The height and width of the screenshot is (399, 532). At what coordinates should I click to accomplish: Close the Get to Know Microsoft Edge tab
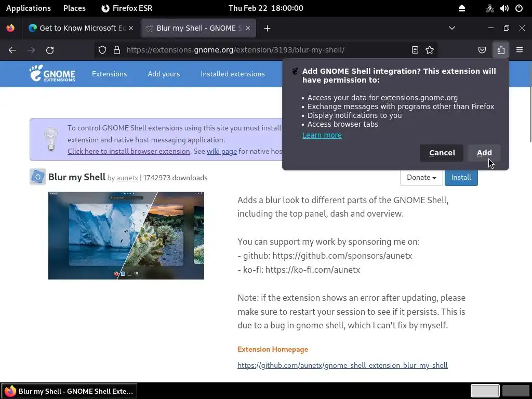131,28
